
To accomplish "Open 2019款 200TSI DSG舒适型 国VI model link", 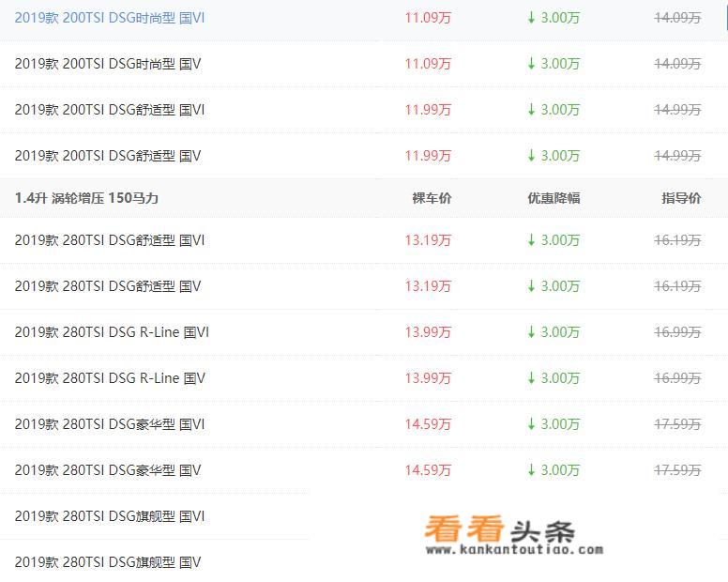I will pyautogui.click(x=110, y=110).
